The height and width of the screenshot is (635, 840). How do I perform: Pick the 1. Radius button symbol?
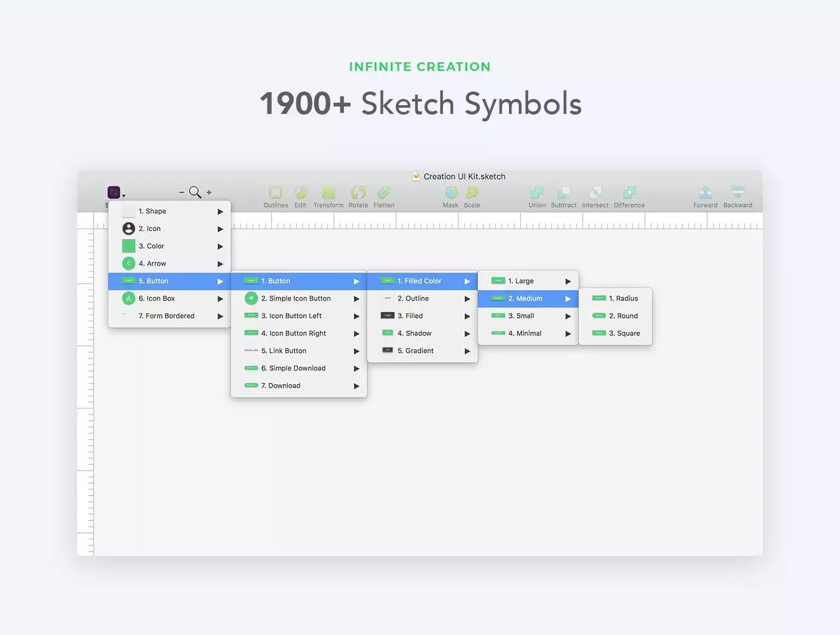point(615,298)
